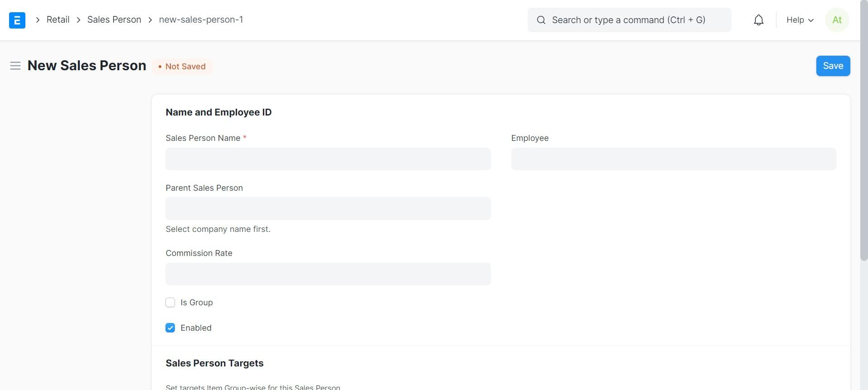Open the ERPNext home logo icon

[17, 20]
